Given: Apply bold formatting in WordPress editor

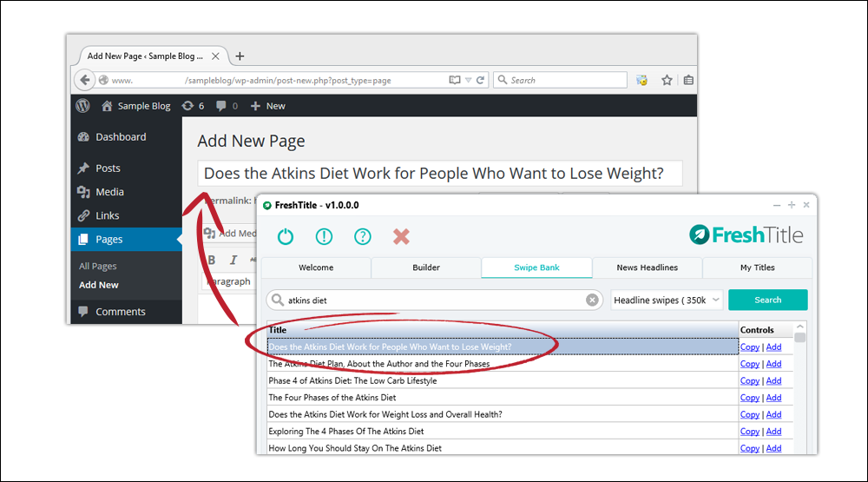Looking at the screenshot, I should point(211,260).
